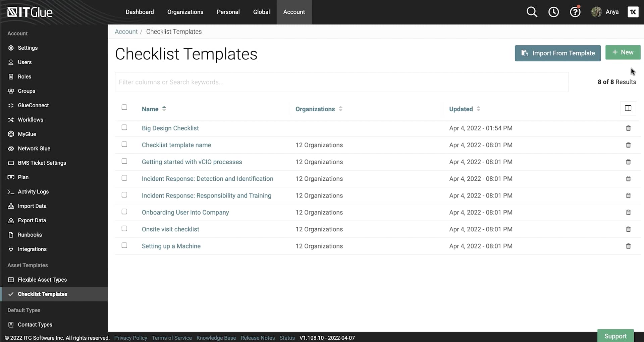Screen dimensions: 644x342
Task: Click the filter columns search field
Action: point(341,82)
